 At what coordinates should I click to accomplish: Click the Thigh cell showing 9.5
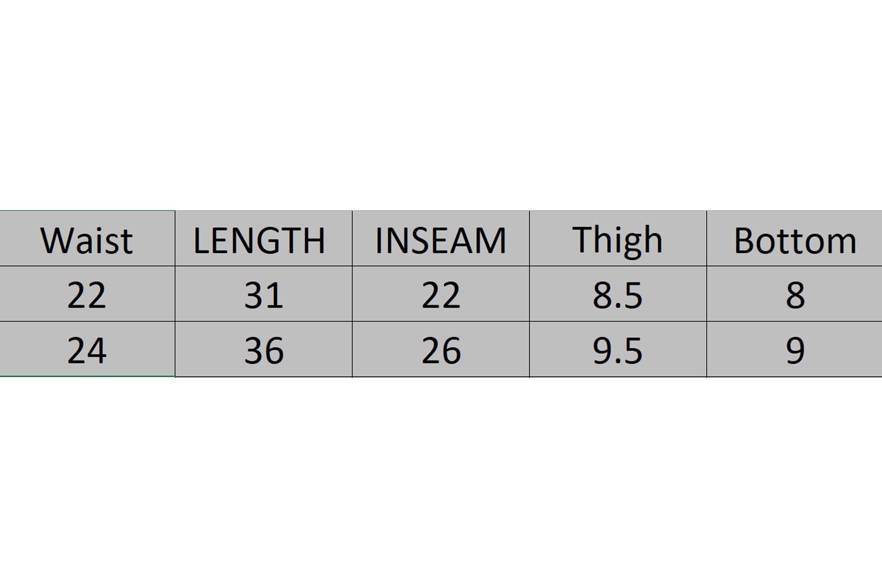click(617, 350)
